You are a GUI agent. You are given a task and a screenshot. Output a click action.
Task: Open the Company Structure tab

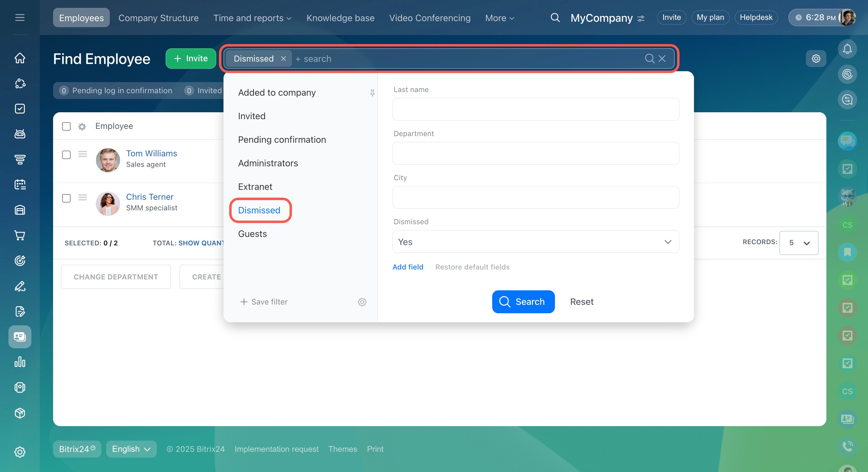158,18
